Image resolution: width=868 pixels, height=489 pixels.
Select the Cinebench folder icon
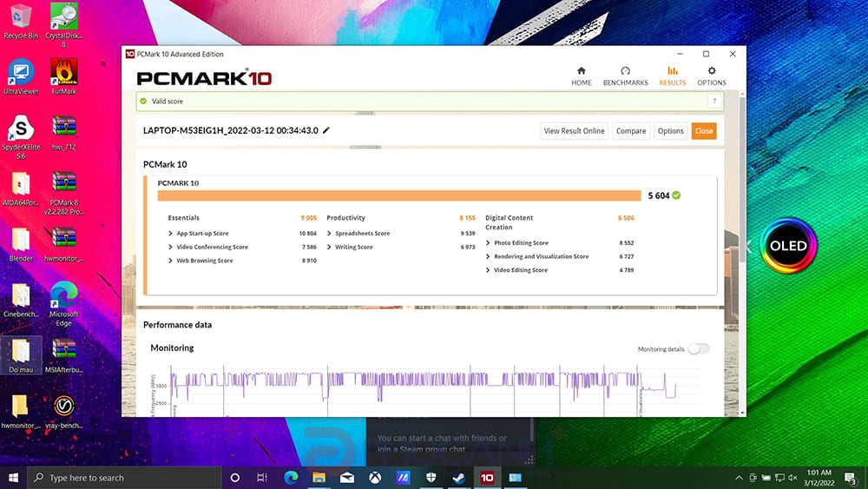pyautogui.click(x=21, y=300)
